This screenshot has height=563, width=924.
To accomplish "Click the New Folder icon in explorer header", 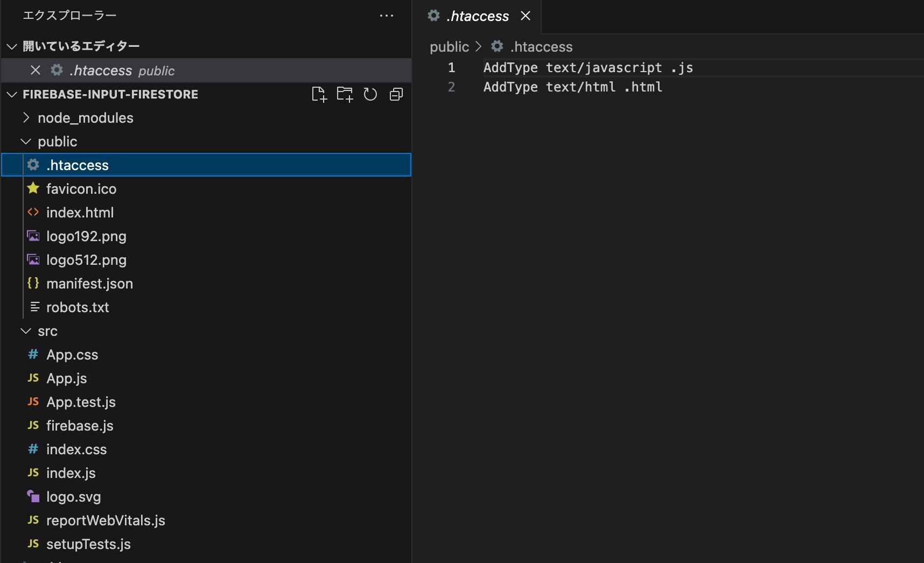I will (345, 94).
